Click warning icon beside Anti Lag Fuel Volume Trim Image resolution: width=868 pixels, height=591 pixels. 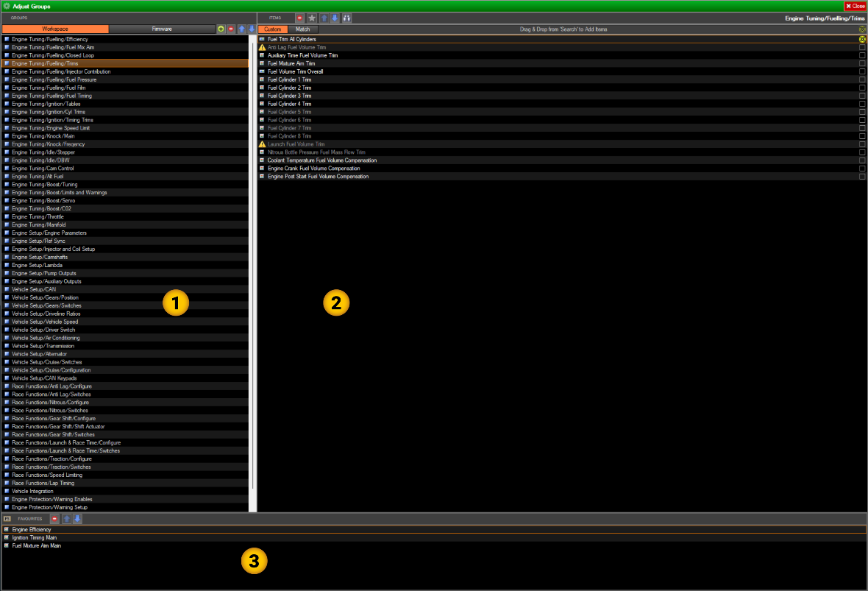pos(262,47)
